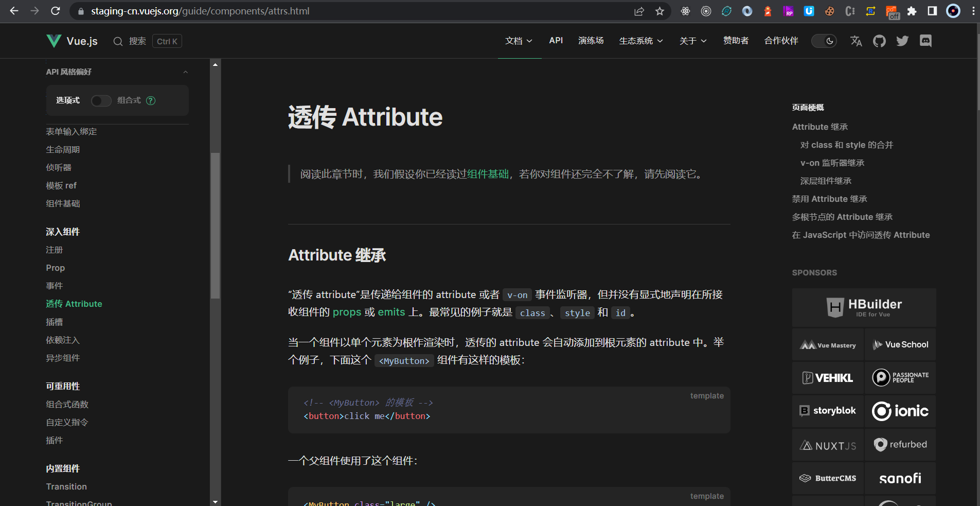The image size is (980, 506).
Task: Open the Vue School sponsor logo
Action: [900, 345]
